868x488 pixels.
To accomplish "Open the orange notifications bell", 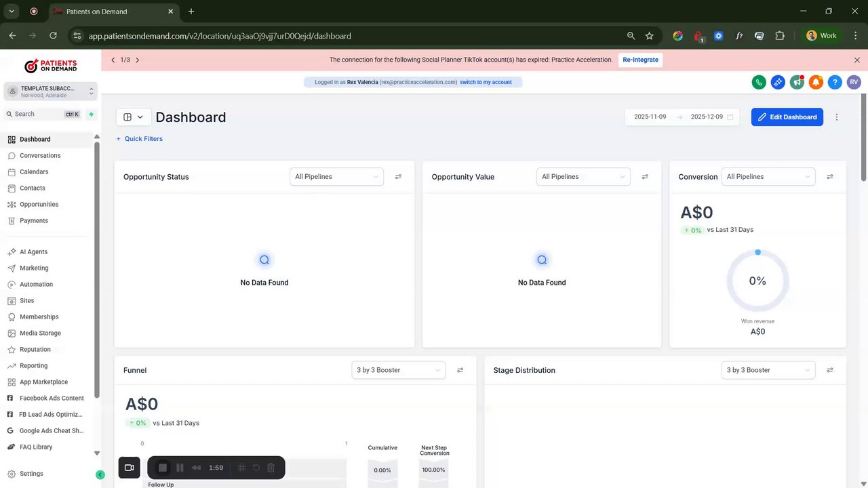I will click(x=816, y=82).
